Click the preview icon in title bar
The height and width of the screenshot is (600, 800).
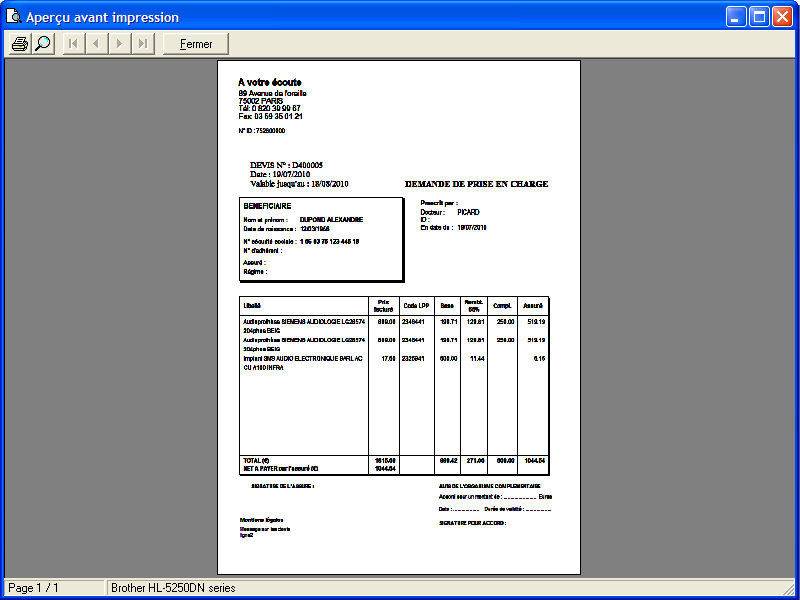tap(13, 17)
